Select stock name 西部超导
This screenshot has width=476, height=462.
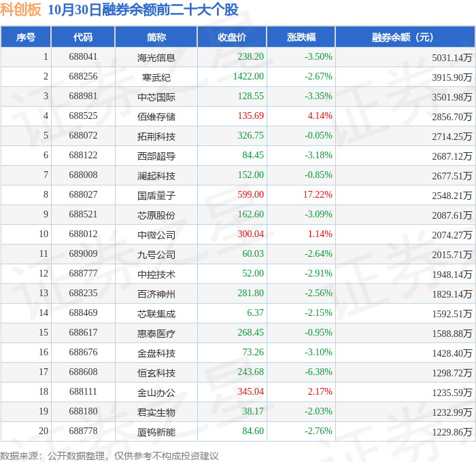(156, 156)
